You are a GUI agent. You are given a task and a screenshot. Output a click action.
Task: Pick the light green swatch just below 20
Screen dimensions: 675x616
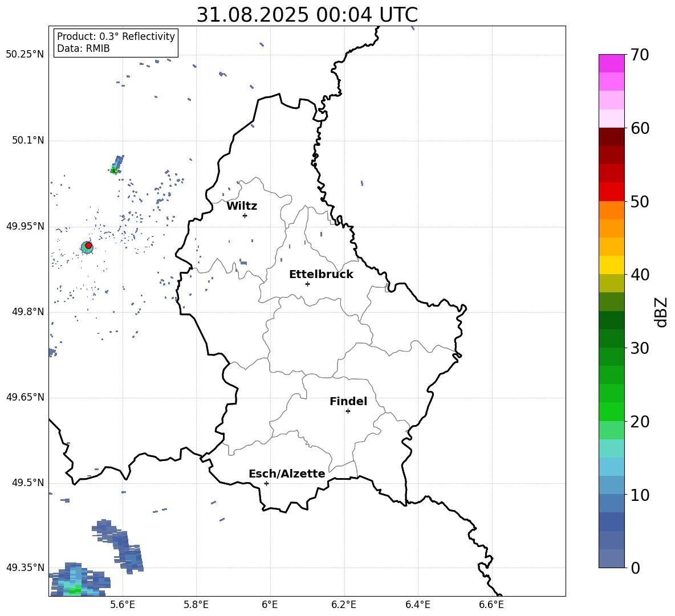(611, 430)
